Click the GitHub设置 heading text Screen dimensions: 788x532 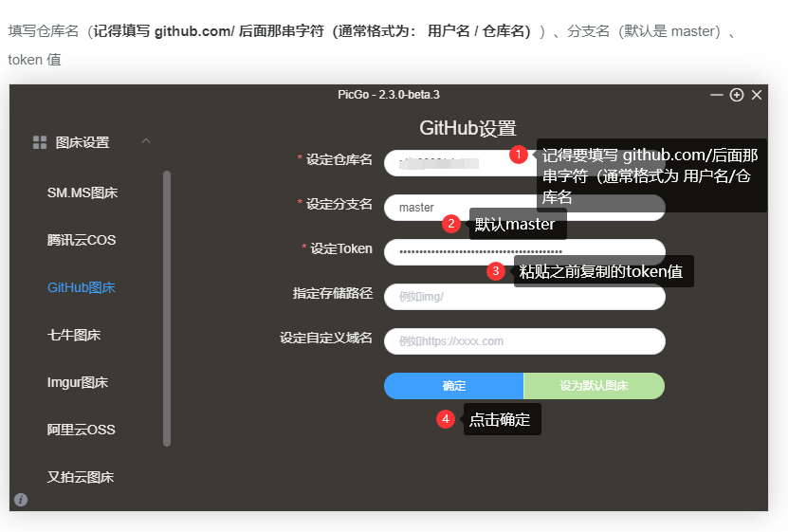point(467,128)
